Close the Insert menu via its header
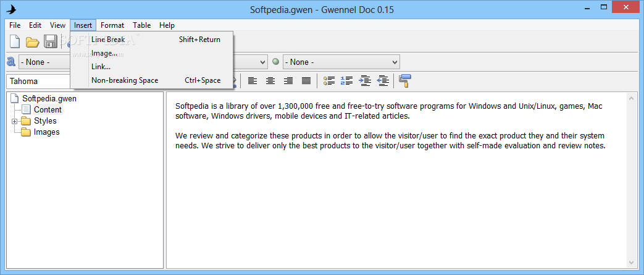Screen dimensions: 644x275 pyautogui.click(x=83, y=25)
